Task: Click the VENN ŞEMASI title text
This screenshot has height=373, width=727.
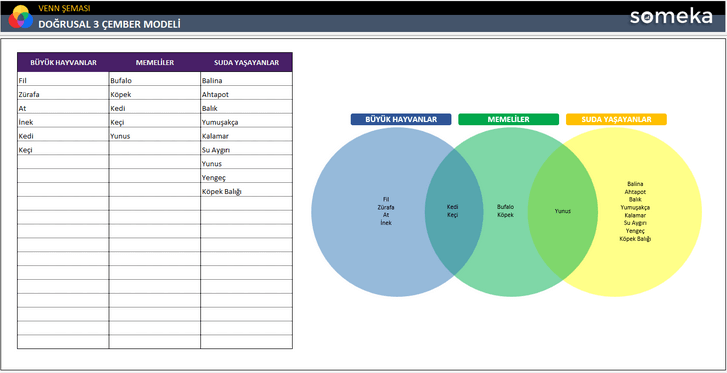Action: [x=64, y=8]
